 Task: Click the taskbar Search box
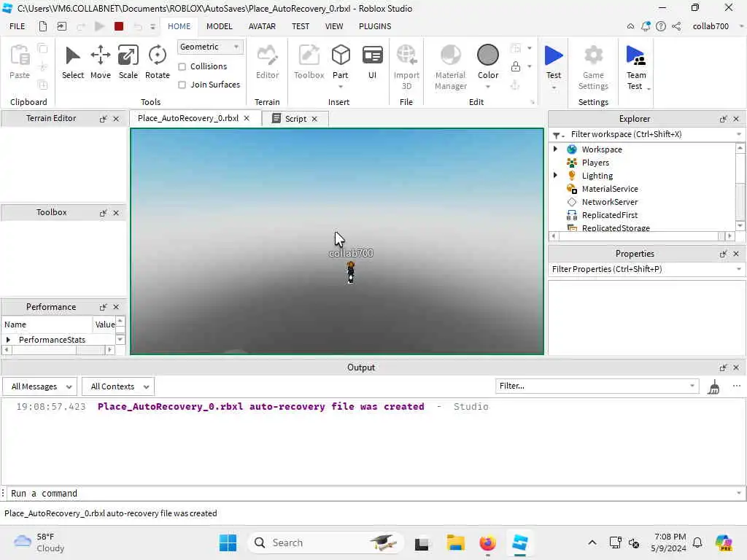[x=325, y=542]
